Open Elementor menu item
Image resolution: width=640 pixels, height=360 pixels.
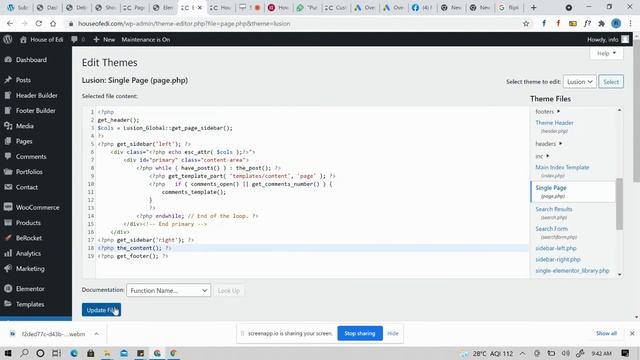click(x=30, y=289)
